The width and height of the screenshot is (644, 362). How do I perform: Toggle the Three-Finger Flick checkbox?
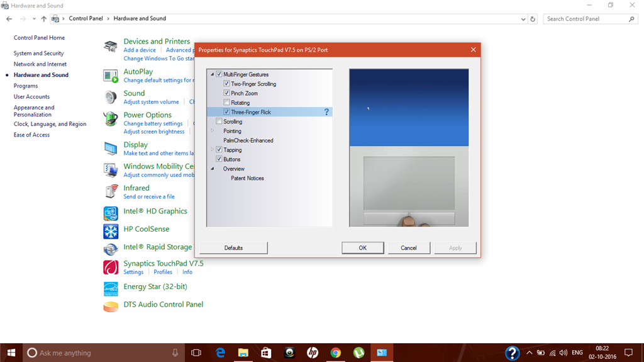pos(226,112)
